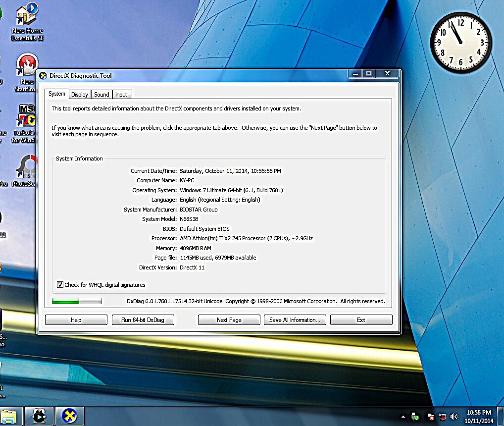This screenshot has width=504, height=426.
Task: Open network status tray icon
Action: (x=442, y=417)
